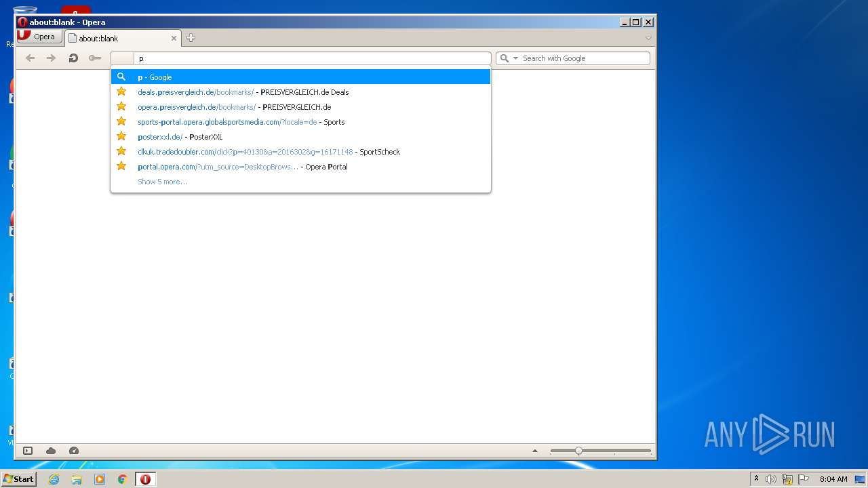Toggle Opera Turbo speedometer icon

click(x=74, y=451)
